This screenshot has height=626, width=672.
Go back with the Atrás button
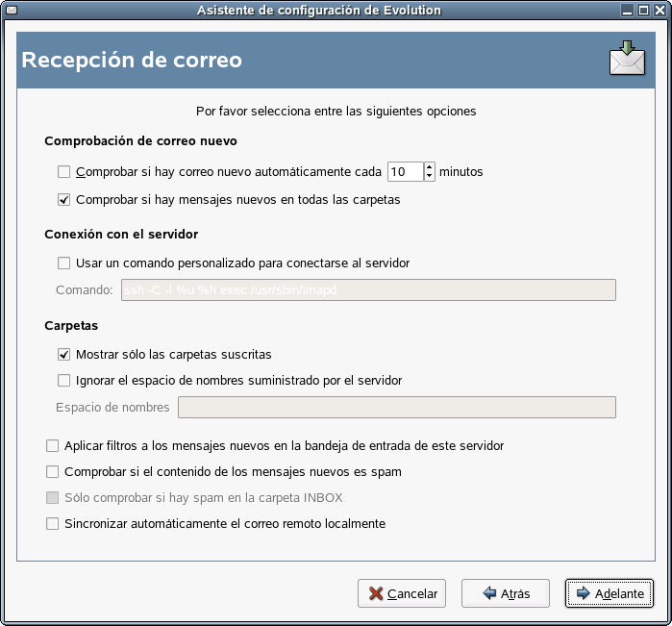pos(506,593)
